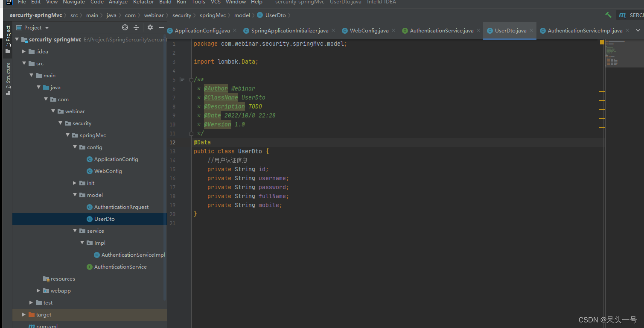
Task: Open the Refactor menu
Action: coord(143,2)
